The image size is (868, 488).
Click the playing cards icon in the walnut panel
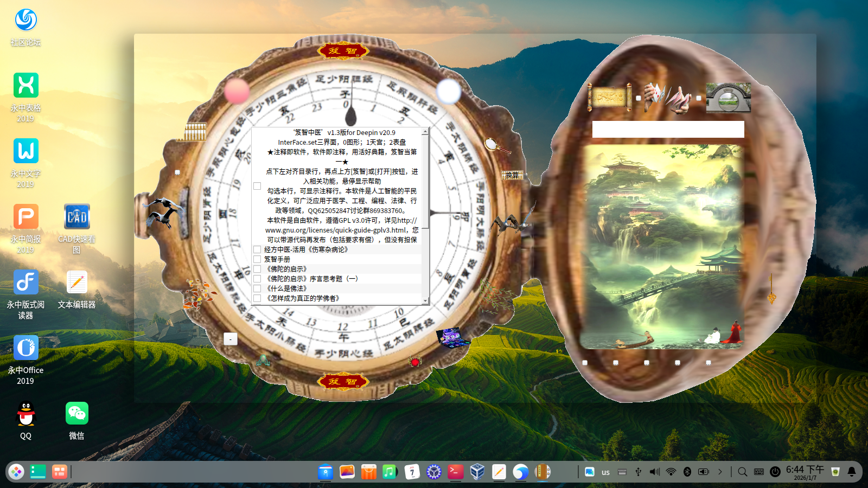coord(667,98)
